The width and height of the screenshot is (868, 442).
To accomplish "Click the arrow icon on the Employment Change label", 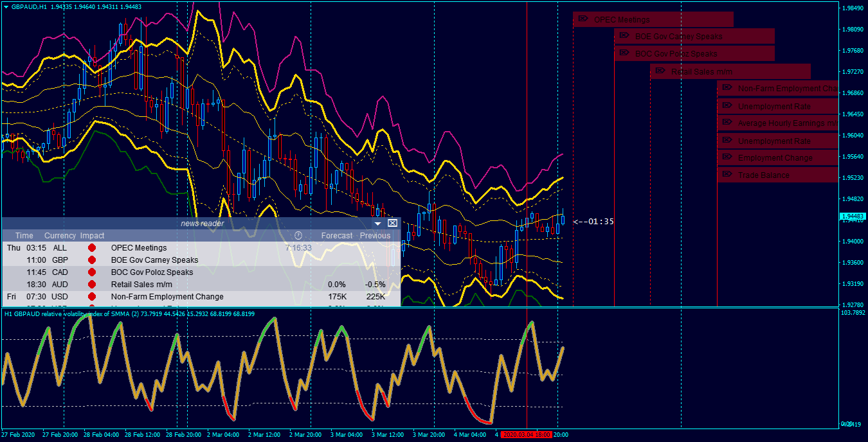I will 727,157.
